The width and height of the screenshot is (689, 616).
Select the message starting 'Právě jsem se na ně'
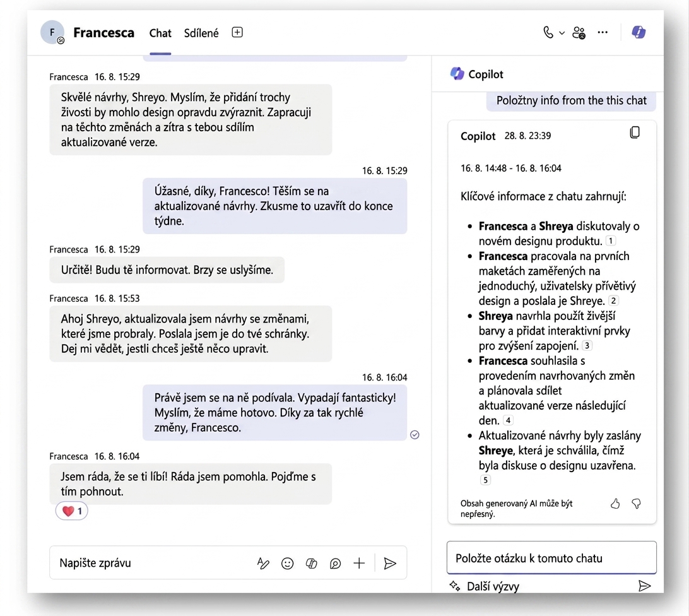coord(274,412)
